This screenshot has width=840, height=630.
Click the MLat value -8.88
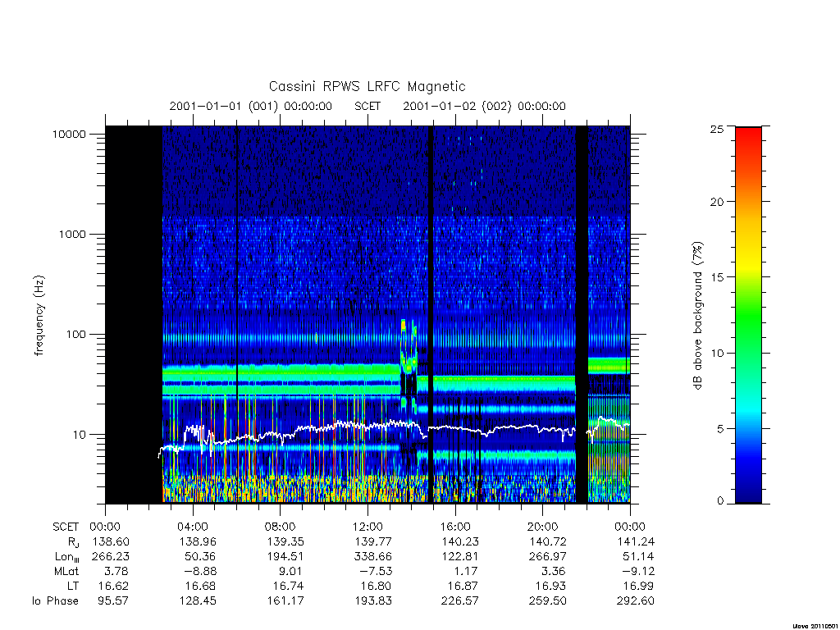tap(199, 571)
